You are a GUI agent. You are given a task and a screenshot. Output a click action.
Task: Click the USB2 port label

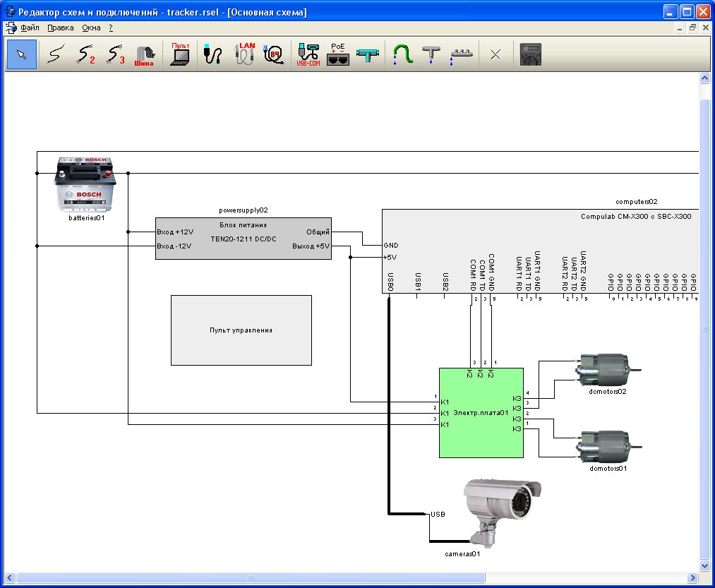tap(445, 282)
